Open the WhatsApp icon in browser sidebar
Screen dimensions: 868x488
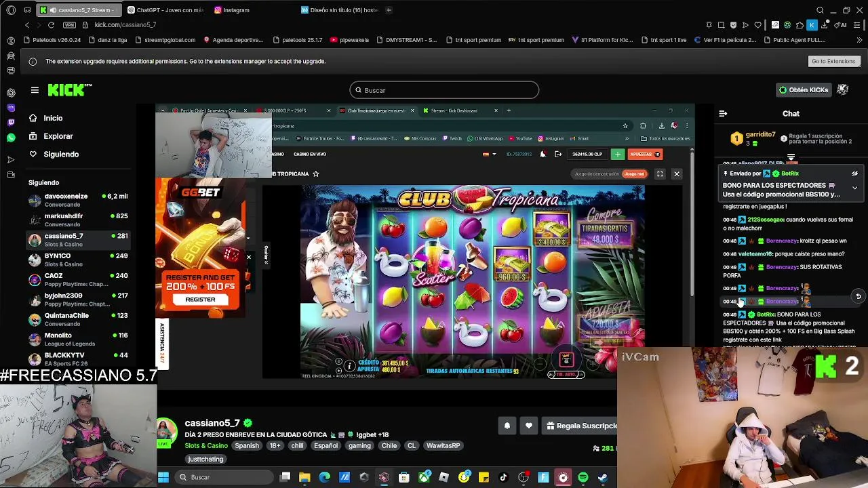[11, 138]
